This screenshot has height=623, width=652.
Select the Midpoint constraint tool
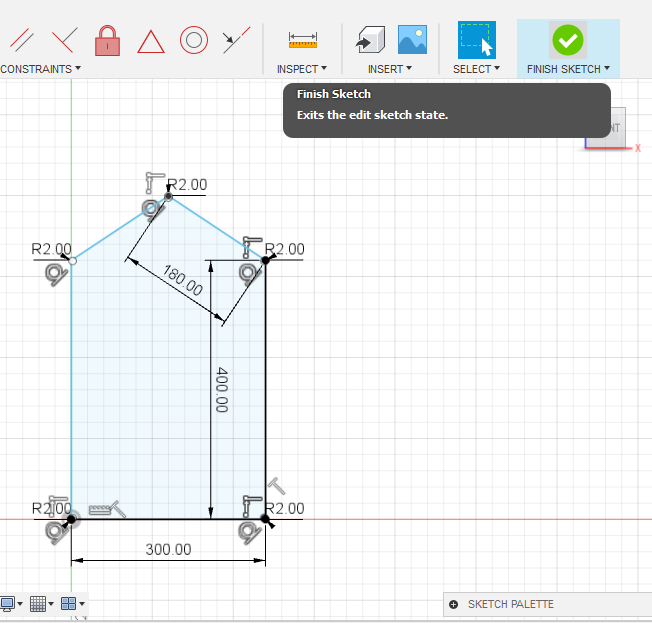[236, 40]
